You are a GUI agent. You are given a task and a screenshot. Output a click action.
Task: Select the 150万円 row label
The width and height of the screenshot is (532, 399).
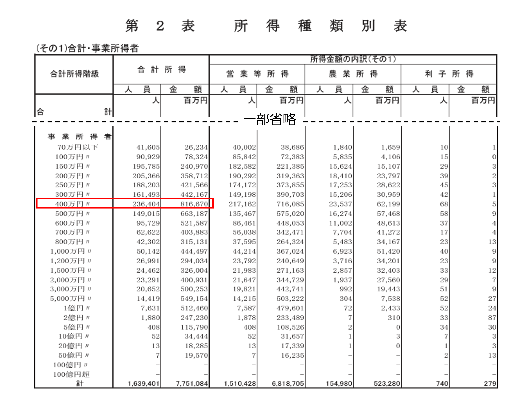pyautogui.click(x=72, y=166)
